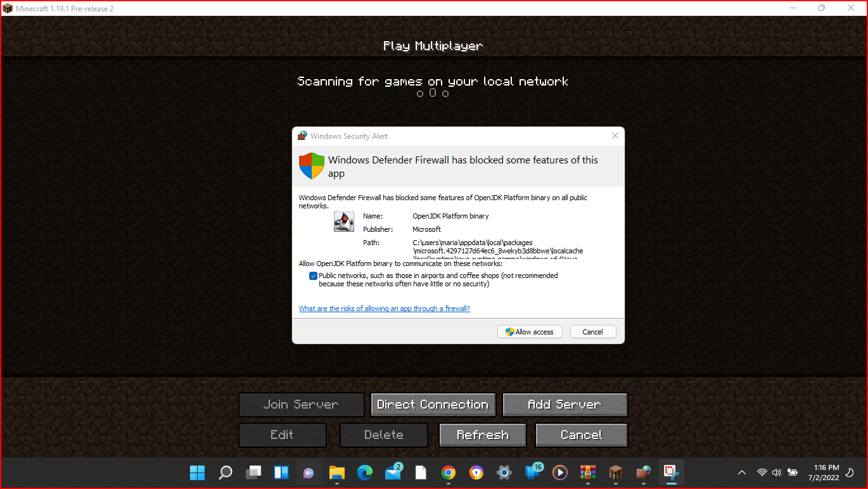The width and height of the screenshot is (868, 489).
Task: Uncheck the Public networks permission checkbox
Action: pyautogui.click(x=313, y=276)
